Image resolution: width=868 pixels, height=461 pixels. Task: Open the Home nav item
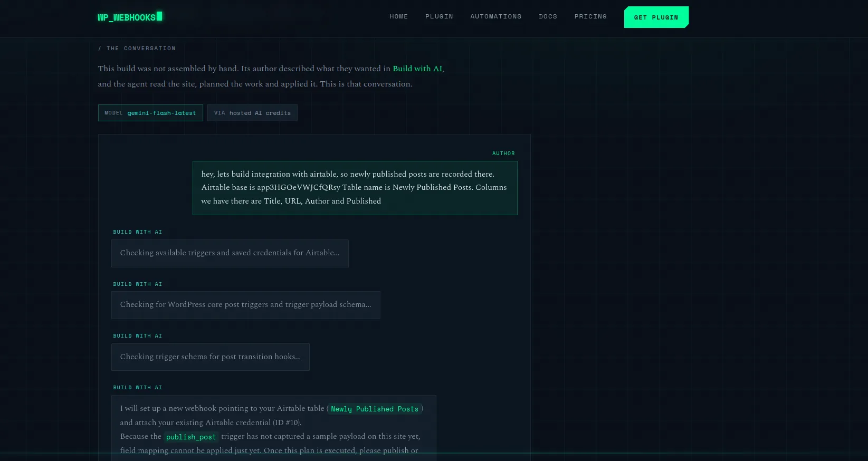point(399,16)
